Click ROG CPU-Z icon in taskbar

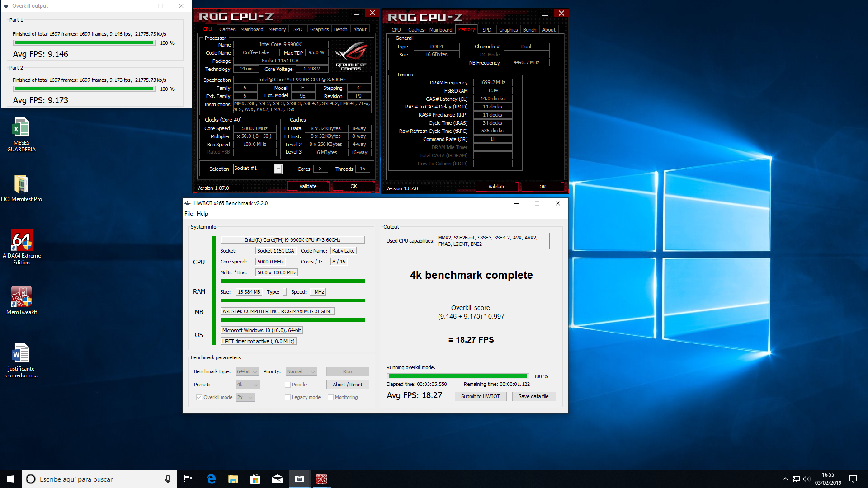pyautogui.click(x=321, y=479)
